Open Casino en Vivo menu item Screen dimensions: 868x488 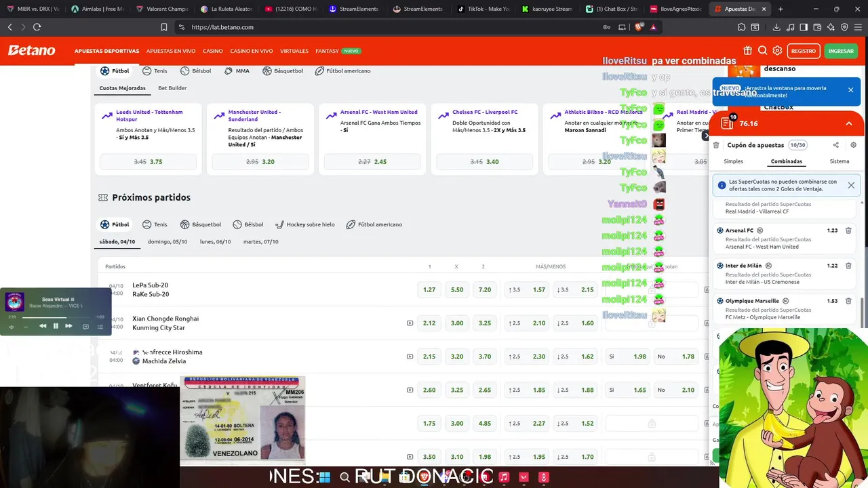pos(252,51)
